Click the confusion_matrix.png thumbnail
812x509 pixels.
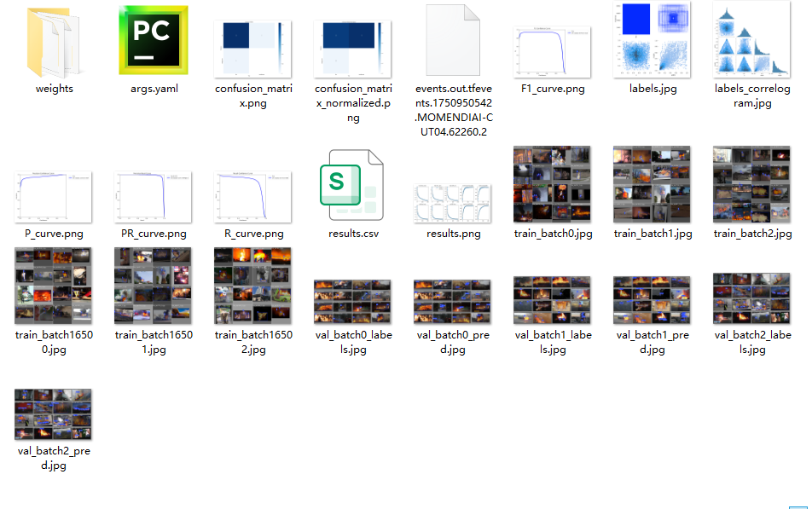[x=252, y=49]
